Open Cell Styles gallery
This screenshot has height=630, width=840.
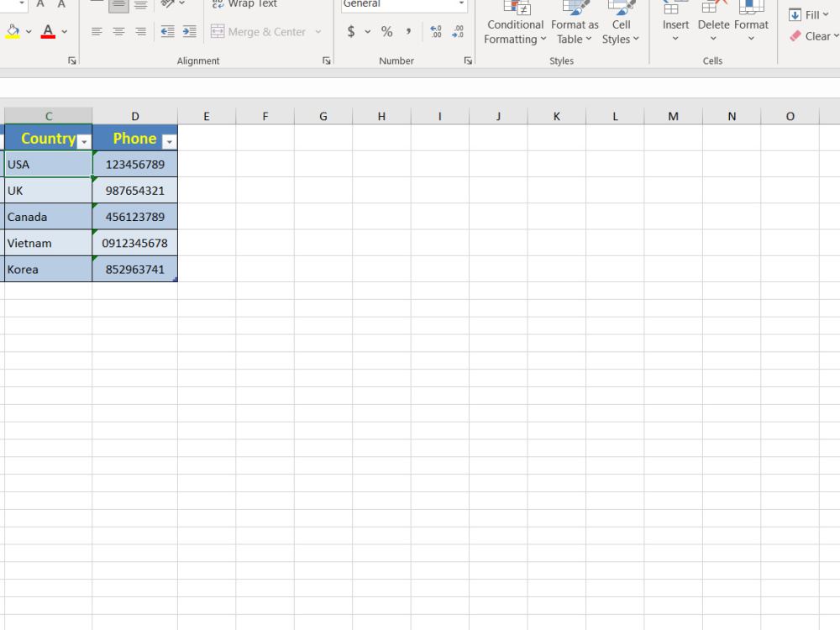[x=621, y=24]
